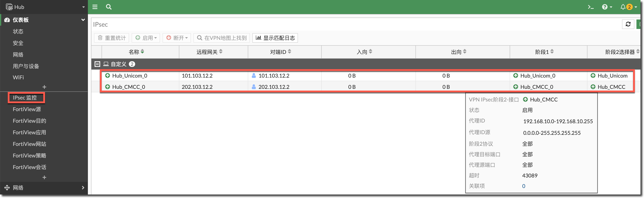Toggle the hamburger menu icon
The width and height of the screenshot is (644, 198).
(x=95, y=7)
